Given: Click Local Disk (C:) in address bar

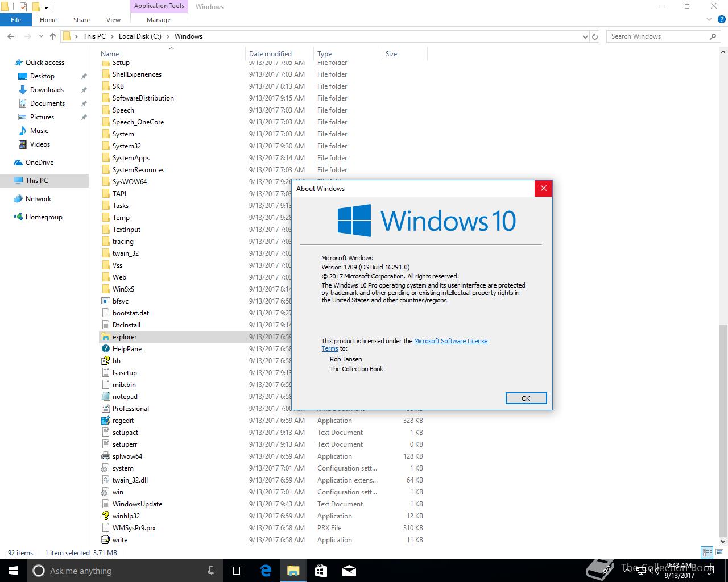Looking at the screenshot, I should tap(140, 36).
